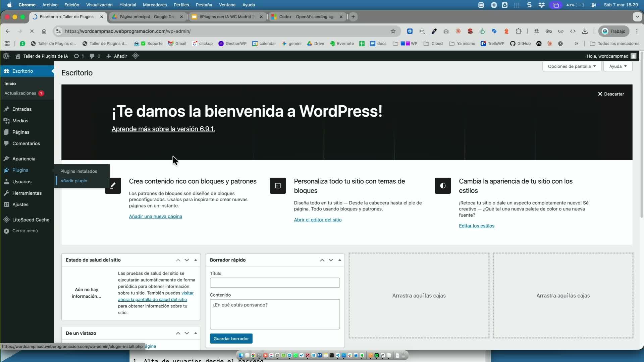Viewport: 644px width, 362px height.
Task: Click the WordPress logo in admin bar
Action: pyautogui.click(x=6, y=56)
